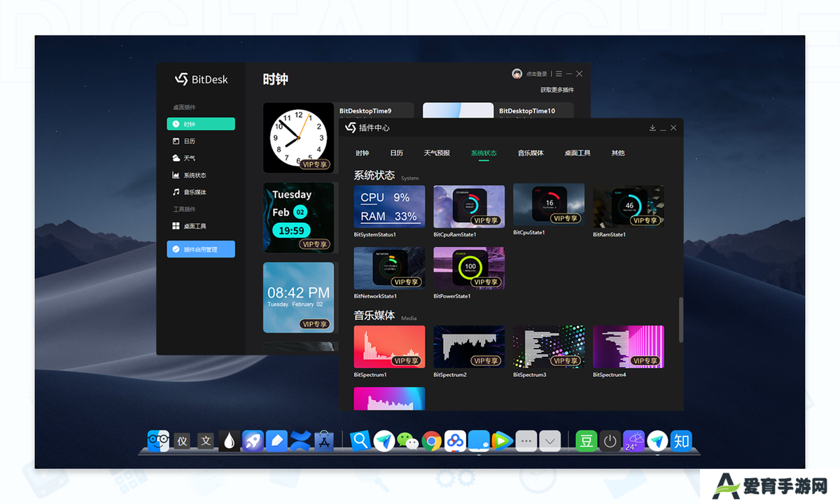Viewport: 840px width, 504px height.
Task: Click the user avatar in BitDesk window
Action: 517,73
